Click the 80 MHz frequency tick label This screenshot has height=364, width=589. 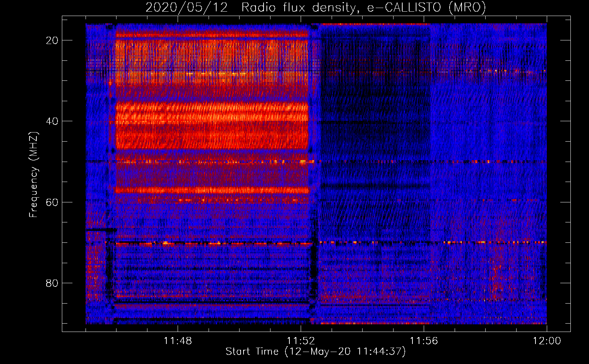tap(52, 283)
